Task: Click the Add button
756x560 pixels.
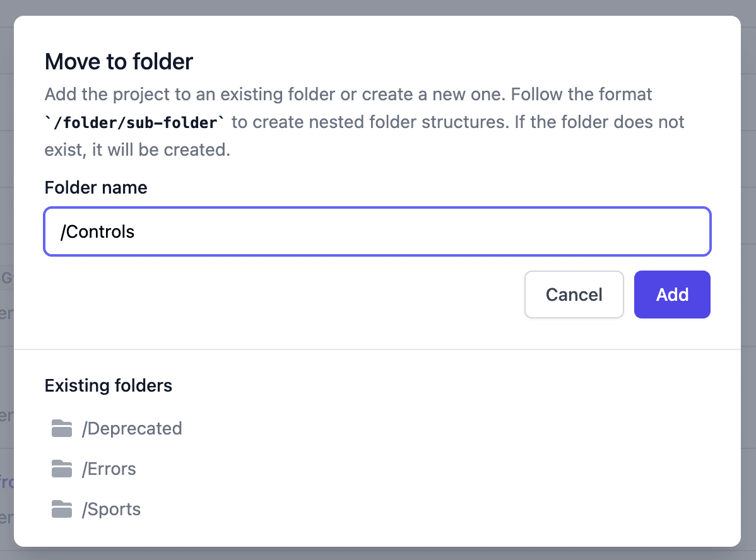Action: 672,295
